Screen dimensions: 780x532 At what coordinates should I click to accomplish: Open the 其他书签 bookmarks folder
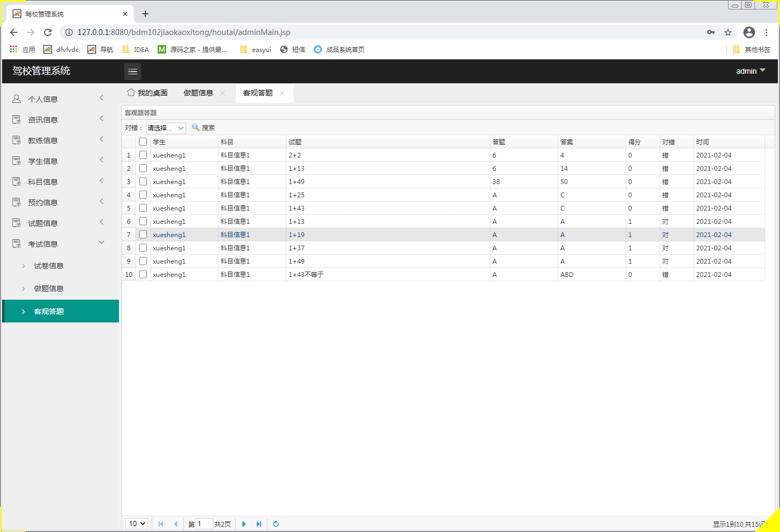tap(751, 49)
